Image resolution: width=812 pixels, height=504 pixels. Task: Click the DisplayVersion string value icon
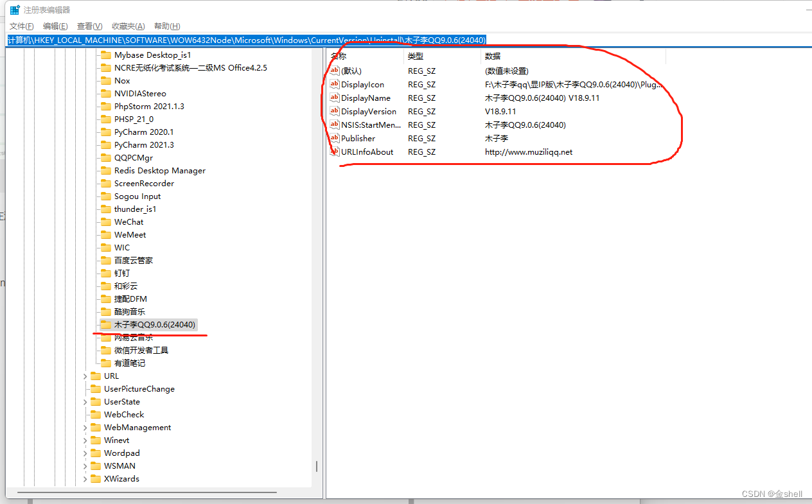click(334, 111)
